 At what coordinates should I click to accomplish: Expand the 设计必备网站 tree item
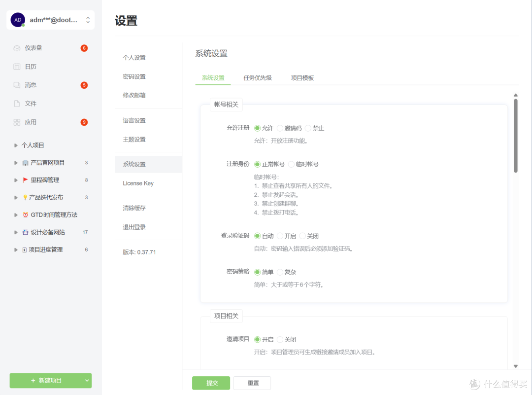pos(16,232)
